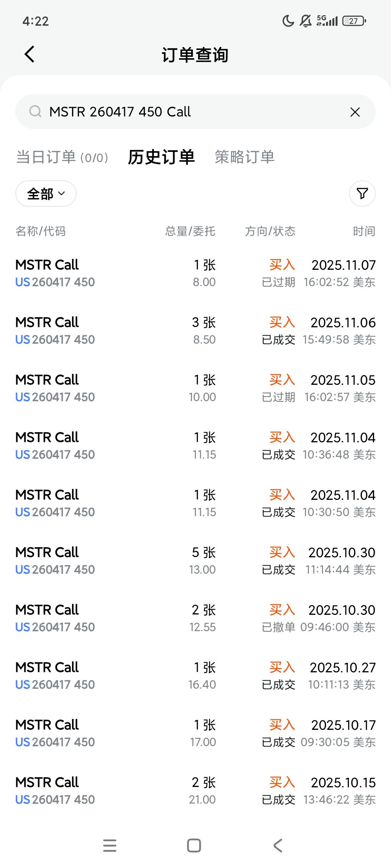Tap the Android back navigation icon
This screenshot has height=868, width=391.
[x=278, y=846]
